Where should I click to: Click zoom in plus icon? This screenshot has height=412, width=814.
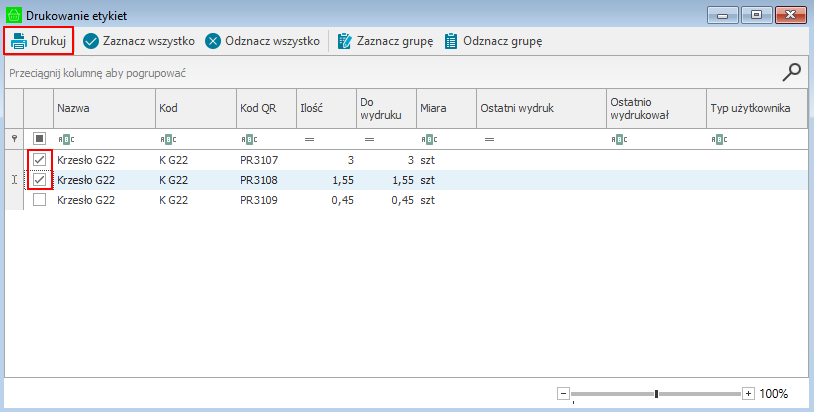(748, 394)
